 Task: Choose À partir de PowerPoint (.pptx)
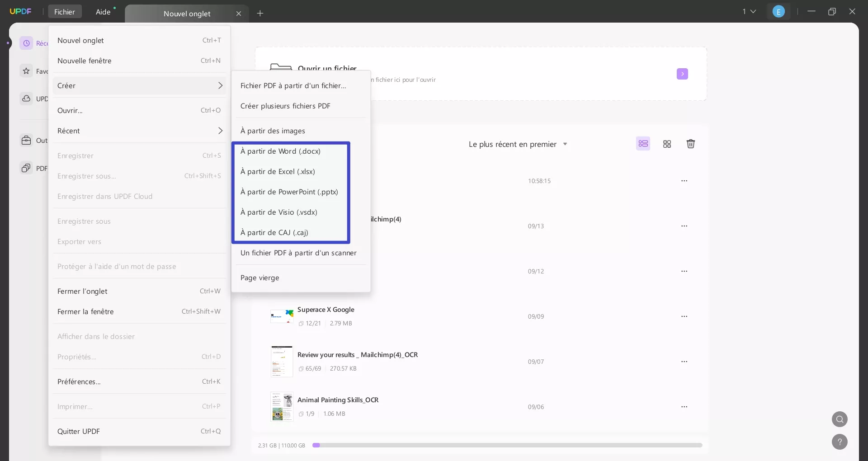click(x=301, y=192)
